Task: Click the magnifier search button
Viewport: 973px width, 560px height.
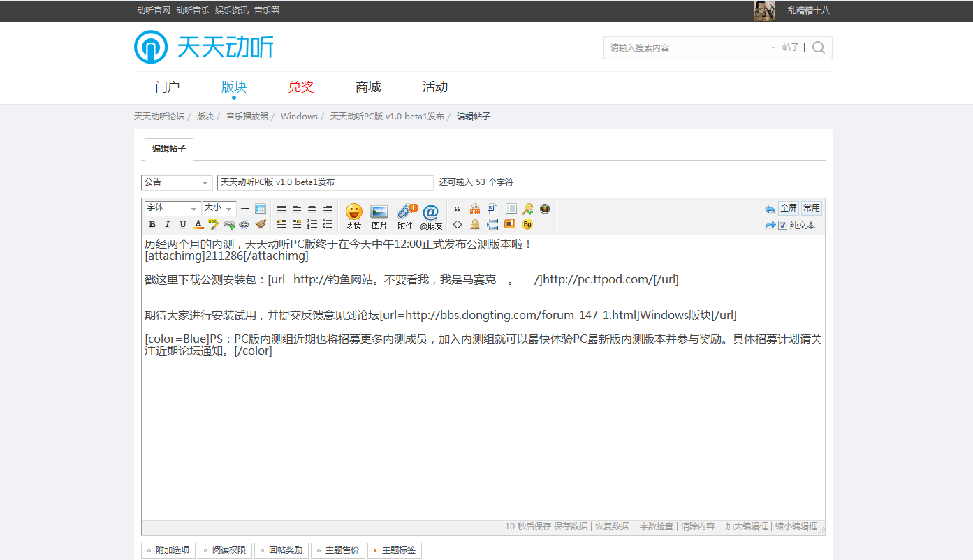Action: point(819,47)
